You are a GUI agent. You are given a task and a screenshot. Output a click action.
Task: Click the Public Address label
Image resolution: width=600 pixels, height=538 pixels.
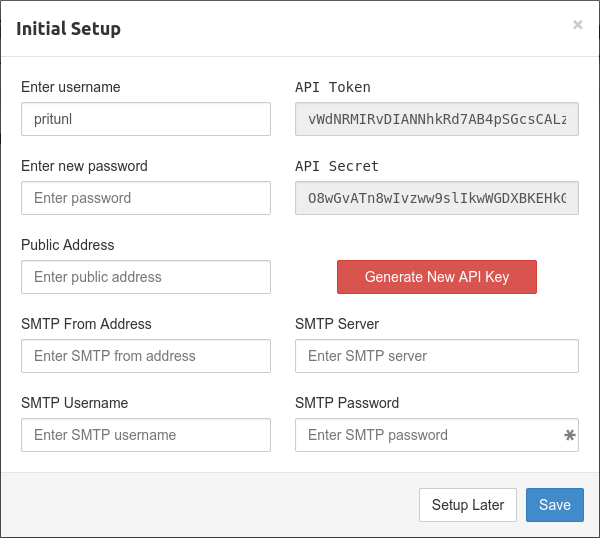(67, 245)
